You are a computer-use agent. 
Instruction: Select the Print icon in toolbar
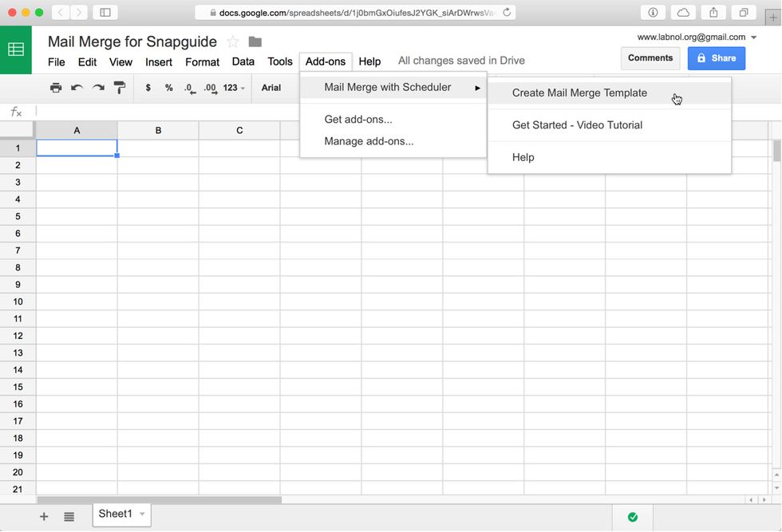coord(56,88)
